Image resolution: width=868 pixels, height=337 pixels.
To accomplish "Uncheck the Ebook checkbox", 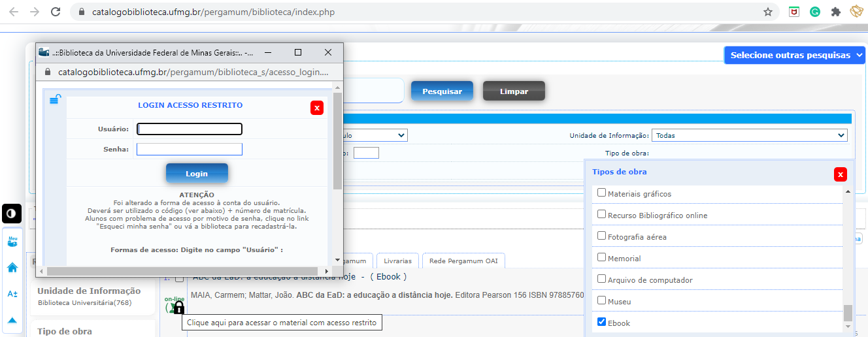I will coord(602,323).
